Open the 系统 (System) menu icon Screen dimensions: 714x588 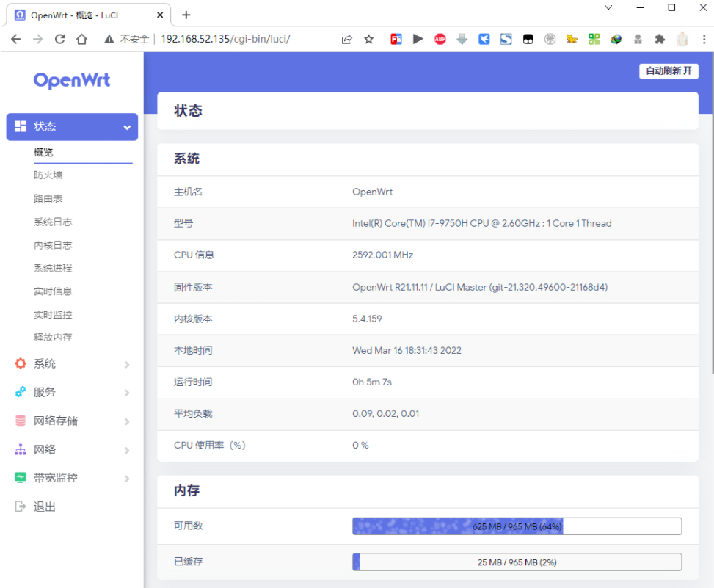(x=19, y=363)
